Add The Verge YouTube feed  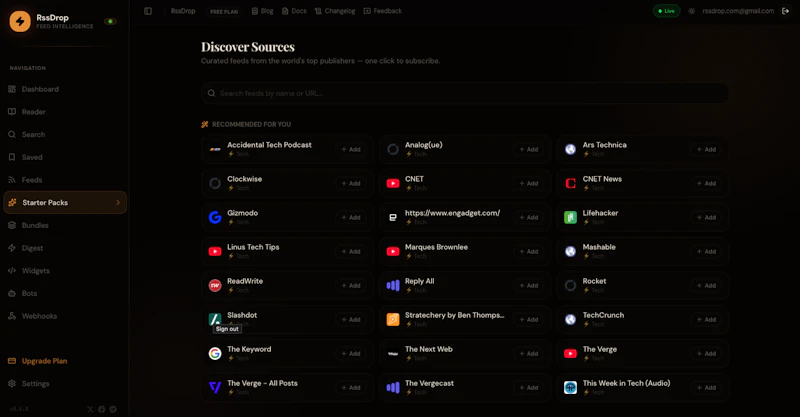tap(707, 354)
